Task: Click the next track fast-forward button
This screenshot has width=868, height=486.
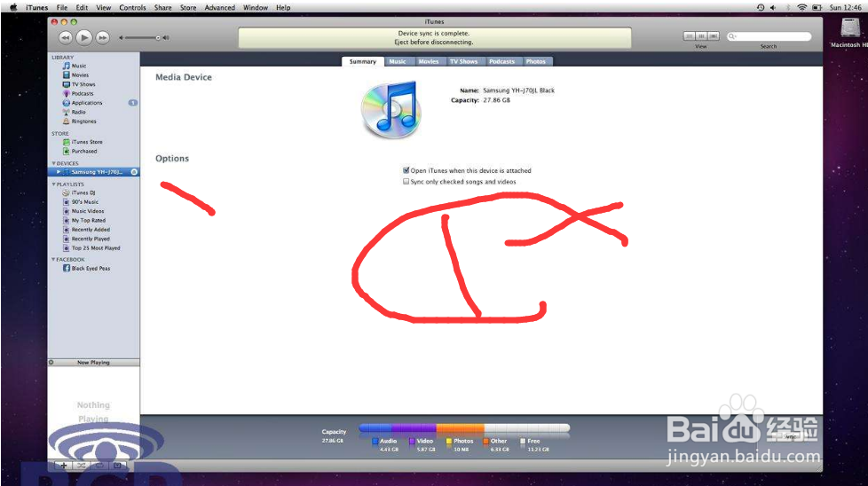Action: click(102, 37)
